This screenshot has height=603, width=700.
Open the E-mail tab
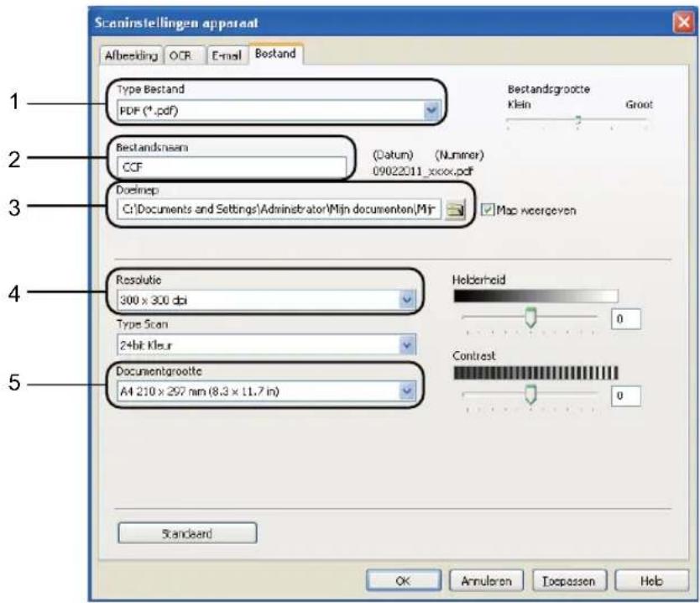coord(227,55)
